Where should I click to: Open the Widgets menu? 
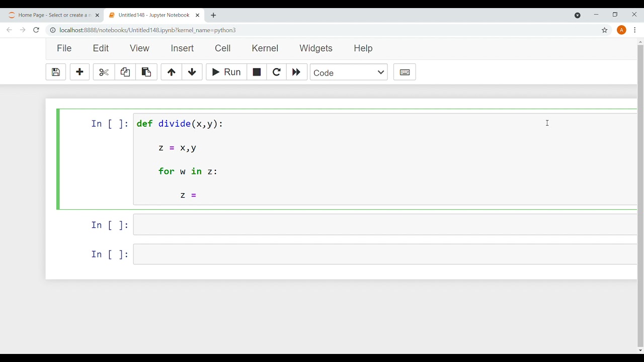click(316, 48)
